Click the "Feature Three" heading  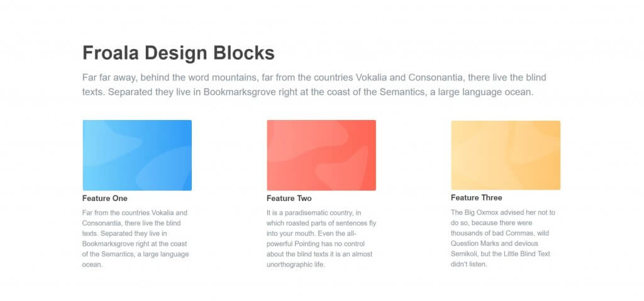477,197
